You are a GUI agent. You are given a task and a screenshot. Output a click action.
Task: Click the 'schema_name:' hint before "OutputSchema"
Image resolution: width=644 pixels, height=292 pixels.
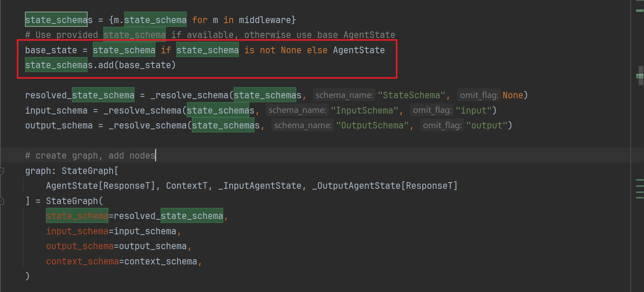point(303,126)
